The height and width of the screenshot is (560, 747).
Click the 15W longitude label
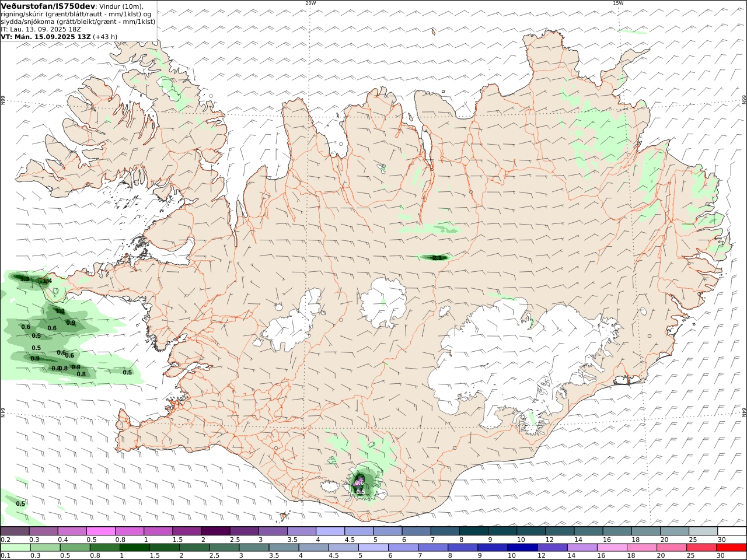[618, 3]
